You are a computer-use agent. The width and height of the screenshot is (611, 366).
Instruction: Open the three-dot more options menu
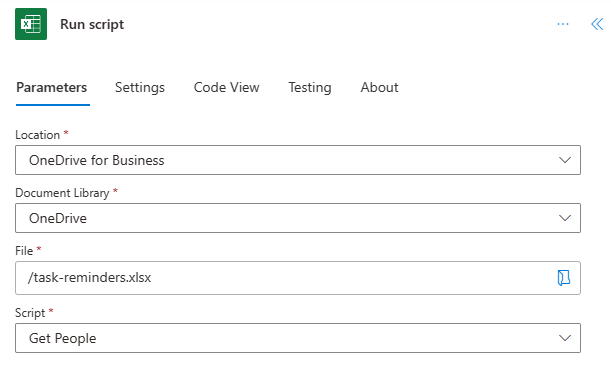tap(563, 24)
